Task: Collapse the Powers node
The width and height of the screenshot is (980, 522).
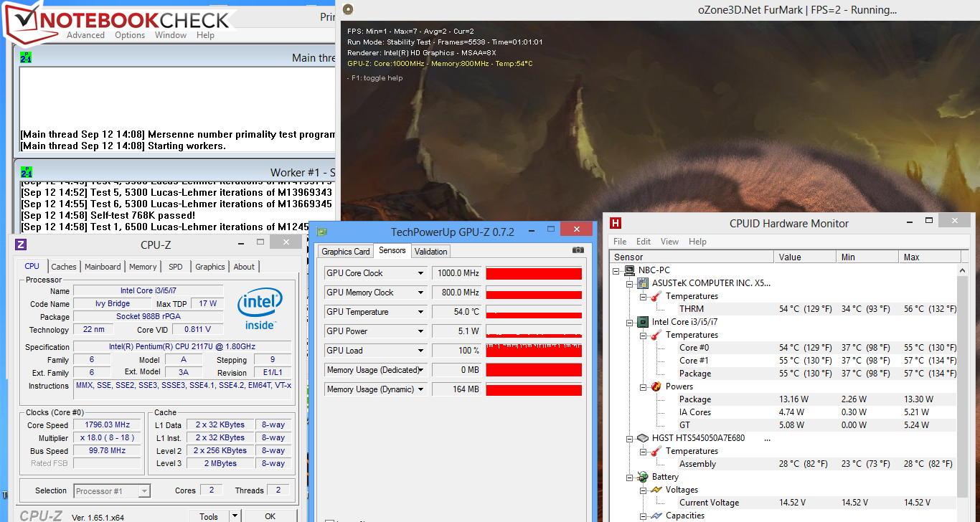Action: click(x=643, y=386)
